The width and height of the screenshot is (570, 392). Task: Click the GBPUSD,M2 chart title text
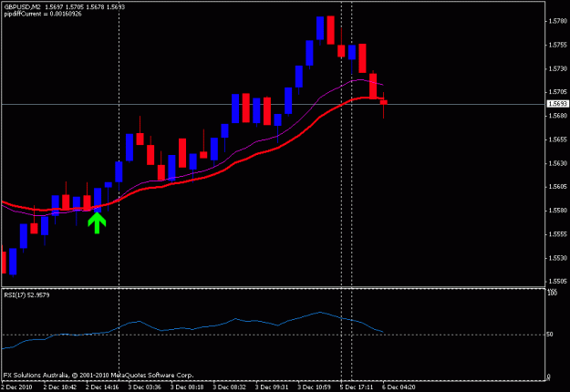tap(23, 7)
